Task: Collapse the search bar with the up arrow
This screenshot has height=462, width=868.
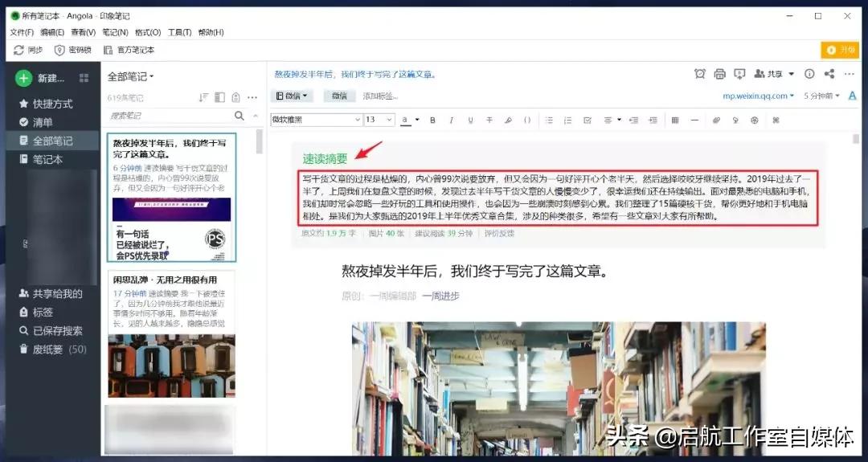Action: point(256,116)
